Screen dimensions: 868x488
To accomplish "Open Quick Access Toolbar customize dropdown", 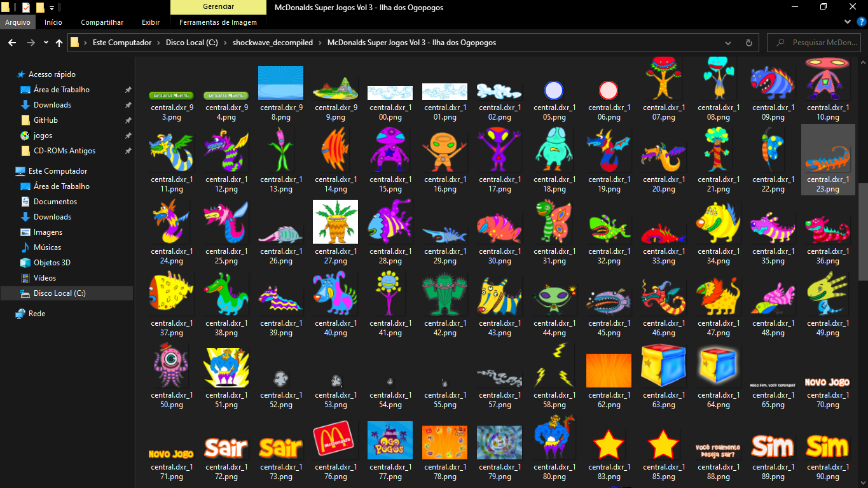I will 52,8.
